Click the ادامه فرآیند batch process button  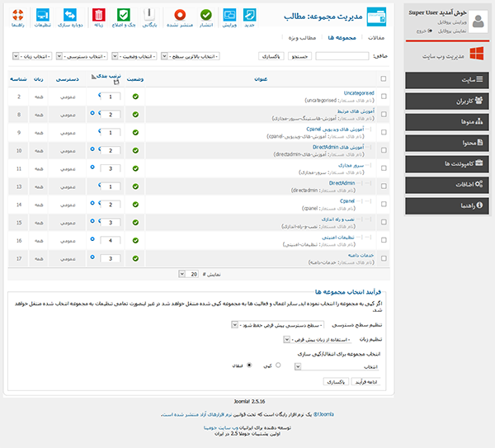click(366, 382)
